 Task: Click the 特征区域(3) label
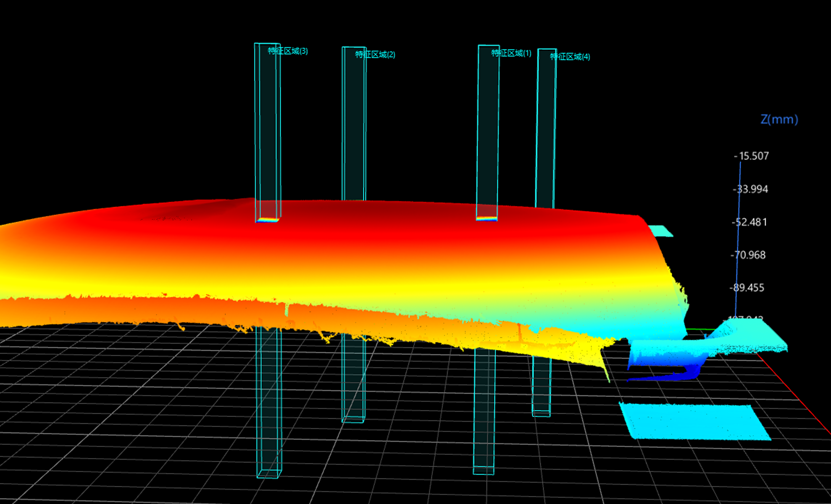click(x=288, y=51)
